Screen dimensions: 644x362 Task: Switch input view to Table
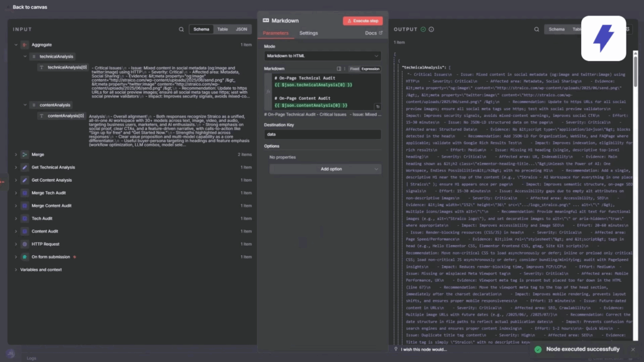click(x=223, y=30)
